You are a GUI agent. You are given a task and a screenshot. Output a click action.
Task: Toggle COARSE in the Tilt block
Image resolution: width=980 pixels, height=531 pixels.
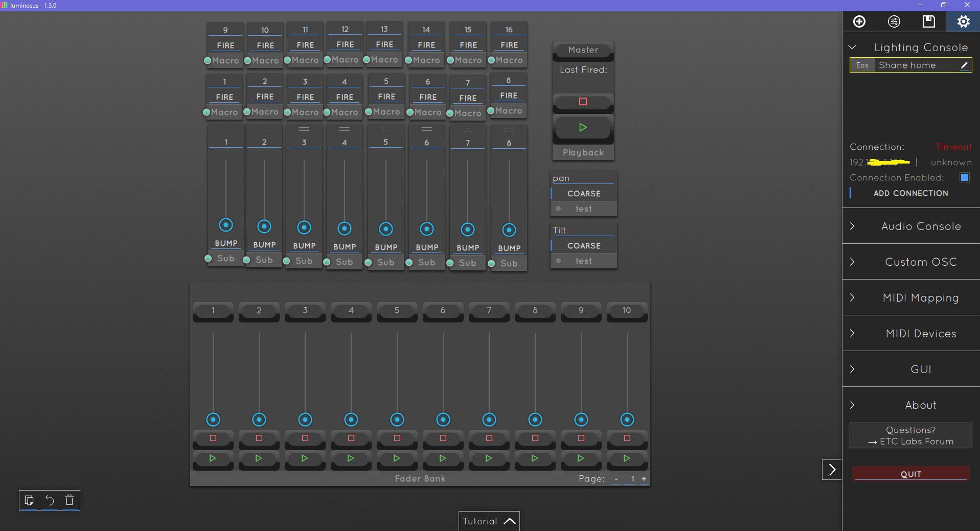[583, 246]
